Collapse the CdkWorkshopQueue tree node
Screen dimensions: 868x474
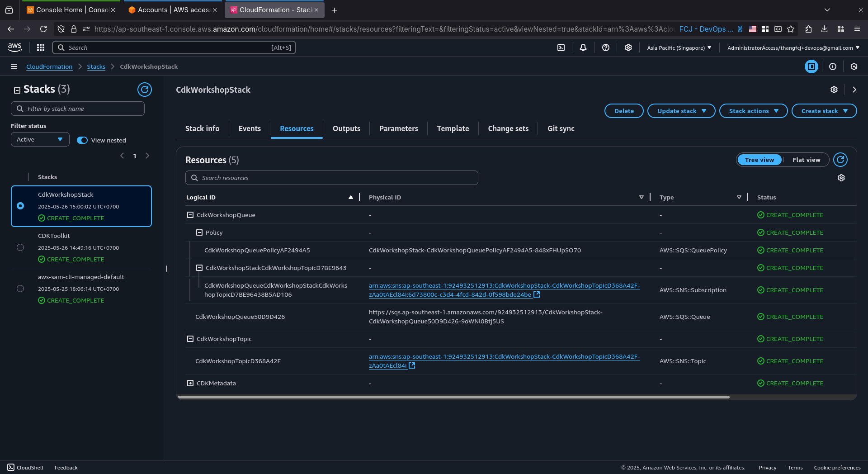(x=190, y=215)
